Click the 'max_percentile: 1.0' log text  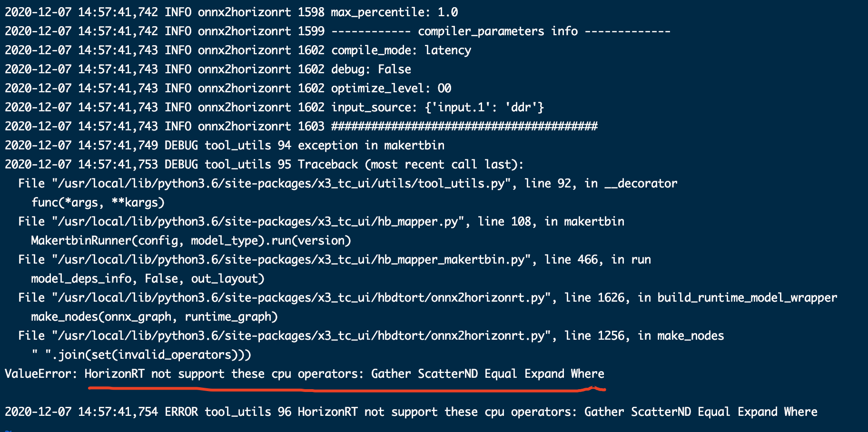(394, 12)
